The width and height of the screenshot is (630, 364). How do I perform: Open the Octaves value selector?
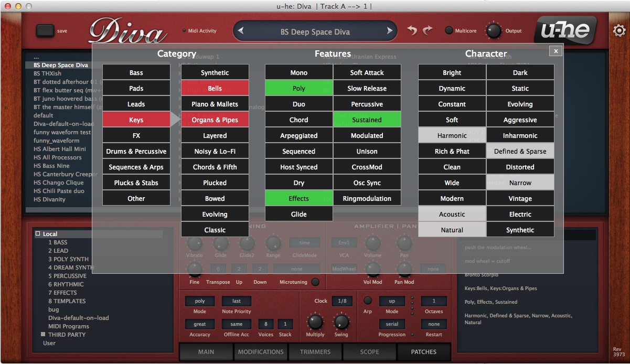coord(434,301)
